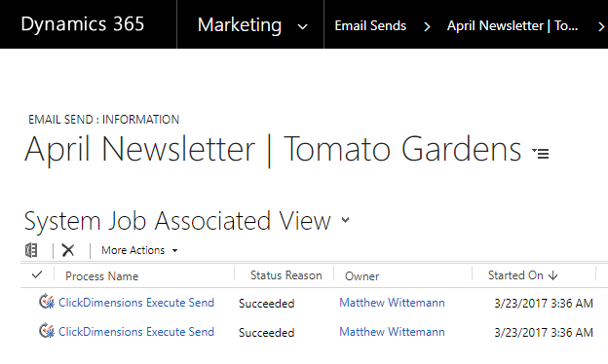The height and width of the screenshot is (364, 608).
Task: Click the Delete X toolbar icon
Action: 68,250
